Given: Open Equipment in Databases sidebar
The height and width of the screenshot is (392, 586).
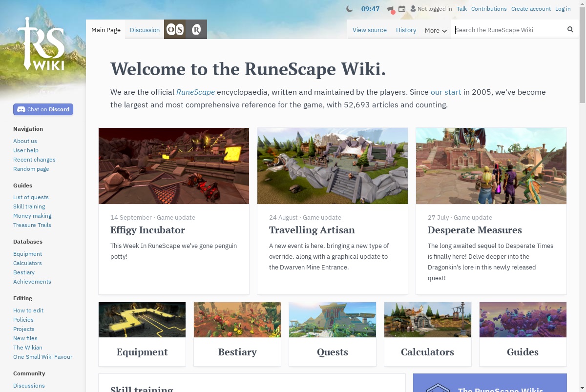Looking at the screenshot, I should click(x=27, y=254).
